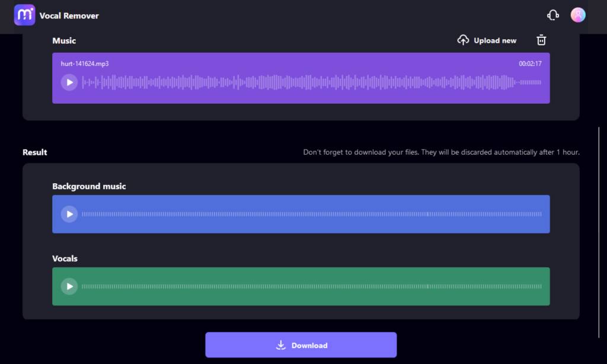The width and height of the screenshot is (607, 364).
Task: Play the Vocals result track
Action: click(69, 286)
